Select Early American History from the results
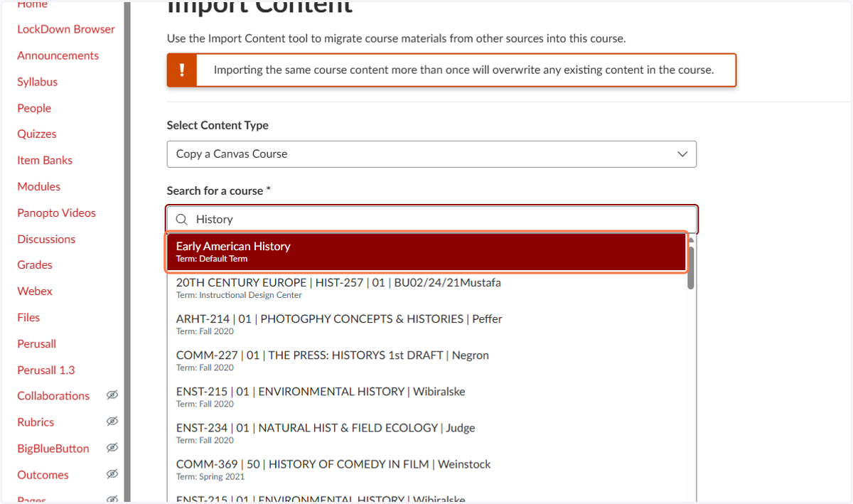The image size is (853, 504). (x=426, y=252)
